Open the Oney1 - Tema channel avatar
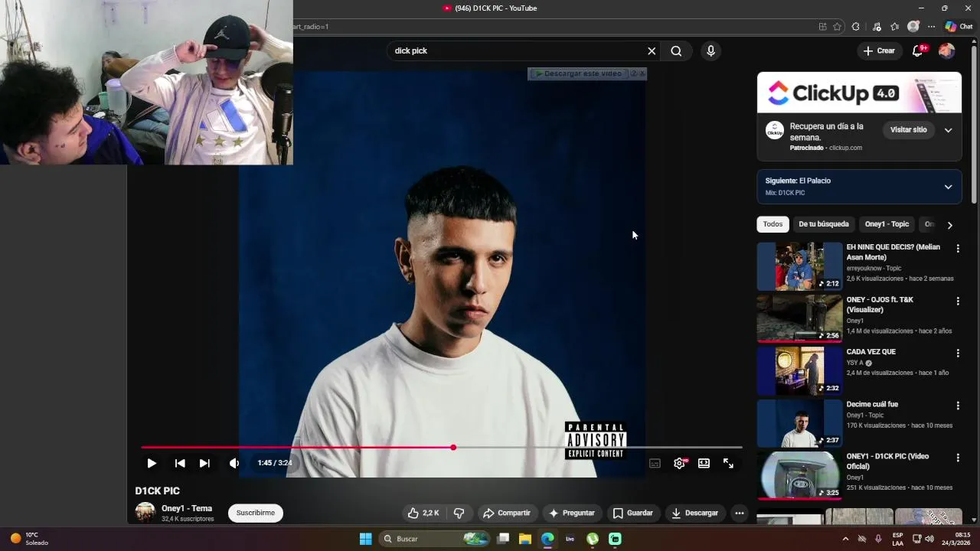The image size is (980, 551). click(145, 512)
